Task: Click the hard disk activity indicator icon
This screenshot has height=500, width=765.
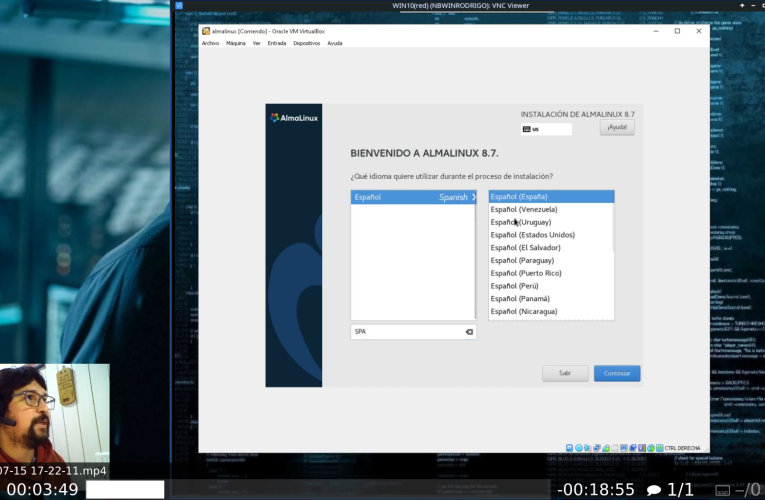Action: (x=569, y=448)
